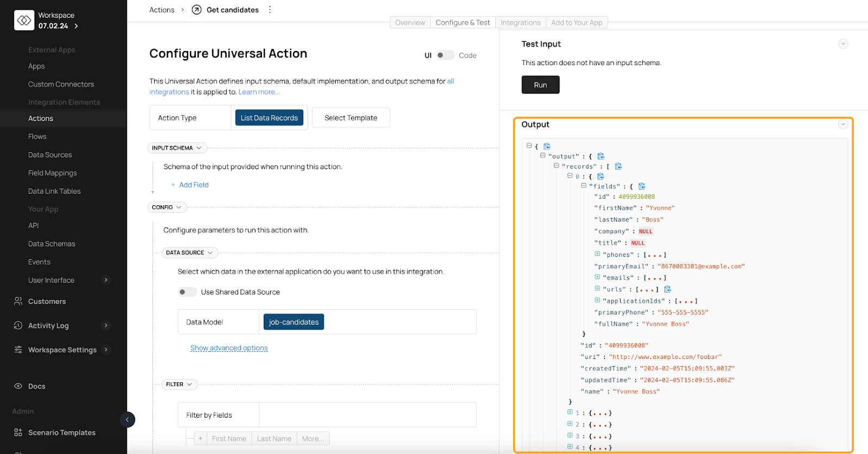Open Show advanced options link
The width and height of the screenshot is (868, 454).
tap(229, 348)
